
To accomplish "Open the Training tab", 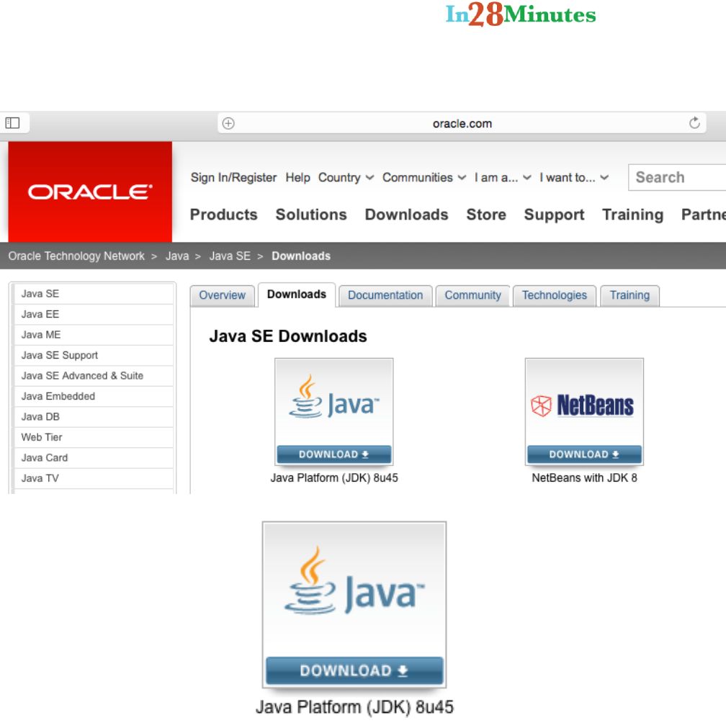I will tap(629, 295).
